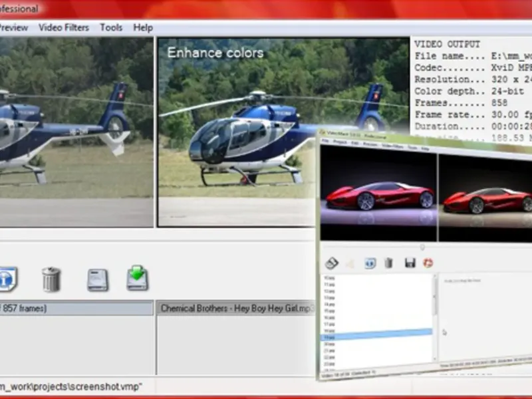Open the File menu in small tilted window
532x399 pixels.
[325, 141]
